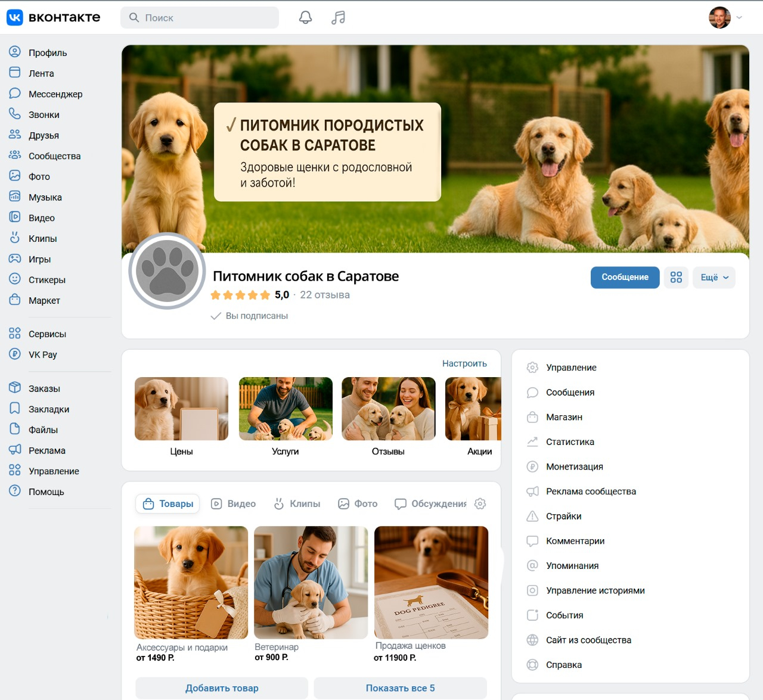Open the Ветеринар product card
Image resolution: width=763 pixels, height=700 pixels.
coord(311,594)
